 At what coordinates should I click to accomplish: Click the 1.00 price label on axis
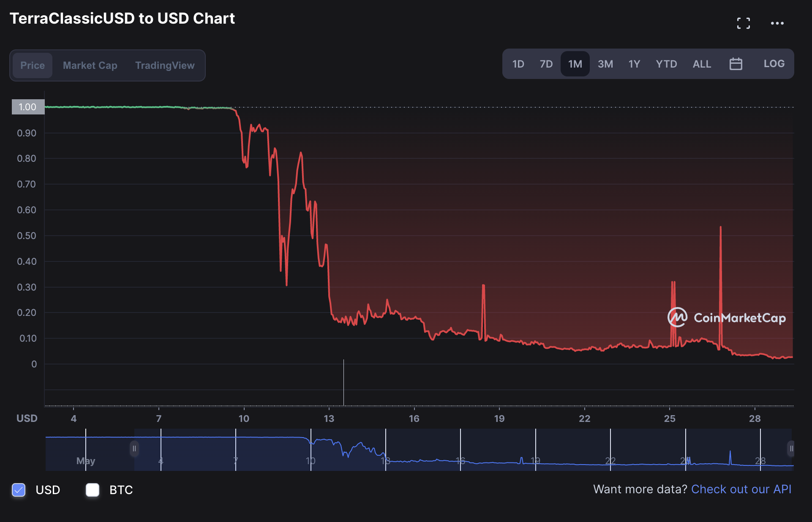tap(28, 107)
